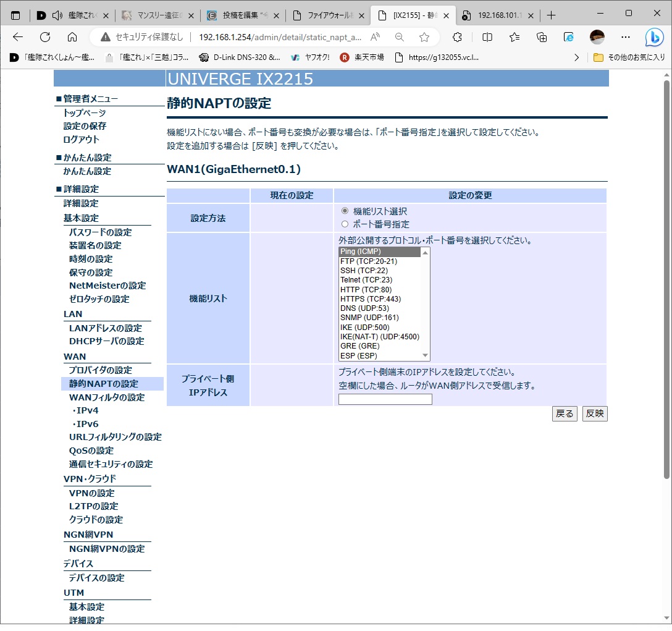Image resolution: width=672 pixels, height=631 pixels.
Task: Open かんたん設定 link
Action: tap(87, 171)
